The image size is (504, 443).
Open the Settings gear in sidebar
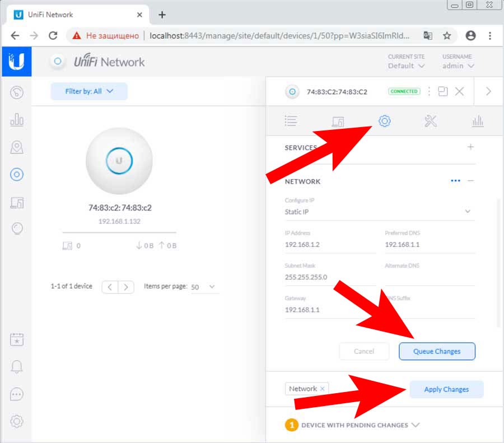pos(17,421)
